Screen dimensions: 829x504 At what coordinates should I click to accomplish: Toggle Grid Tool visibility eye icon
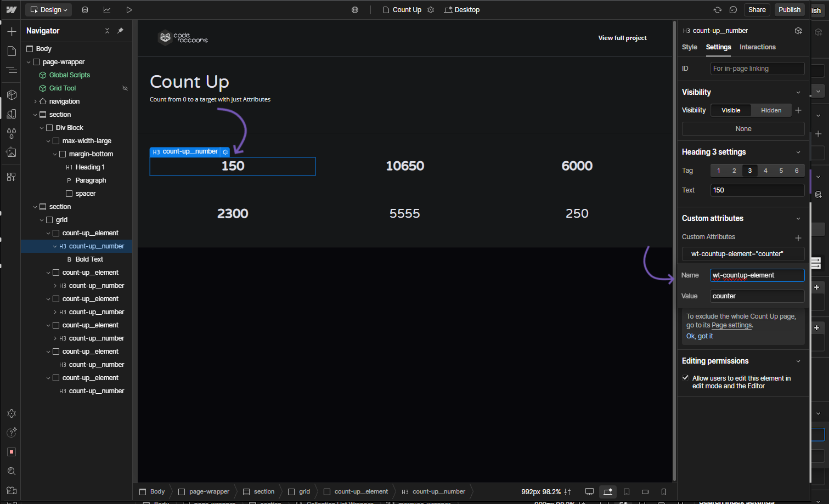coord(125,88)
